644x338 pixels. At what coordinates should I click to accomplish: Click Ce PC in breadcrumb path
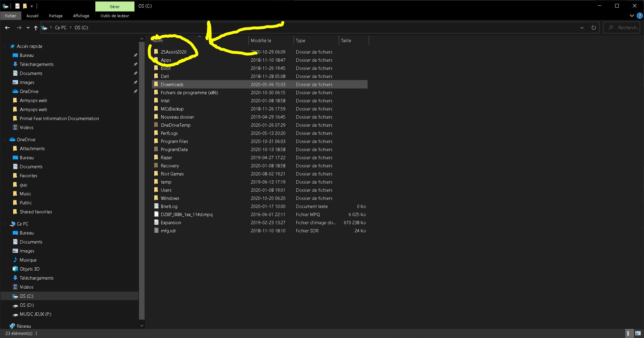pyautogui.click(x=60, y=28)
